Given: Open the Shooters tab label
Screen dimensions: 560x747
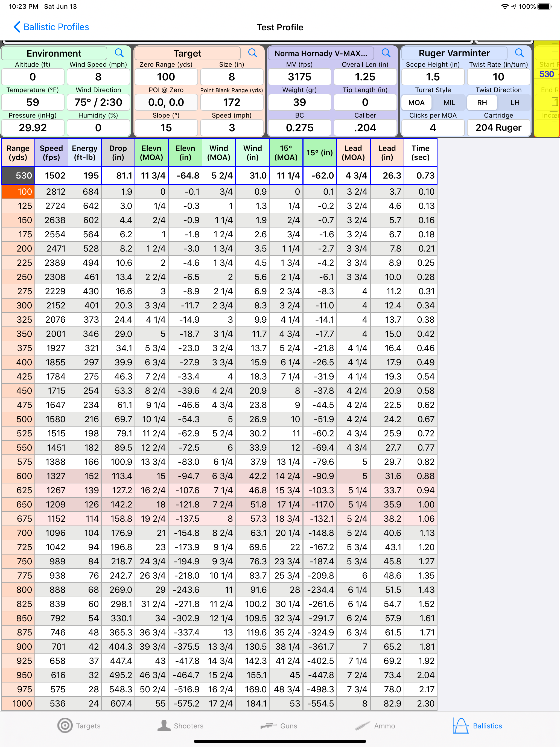Looking at the screenshot, I should [x=188, y=726].
